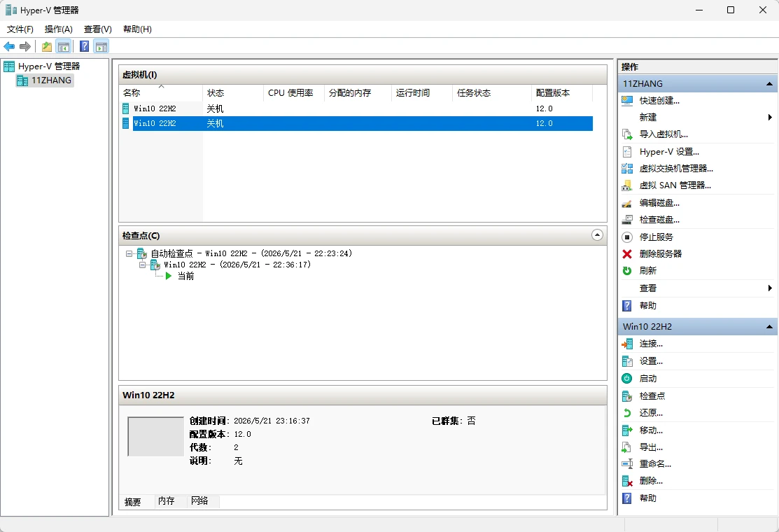Select Hyper-V 管理器 root tree node
The width and height of the screenshot is (779, 532).
tap(49, 66)
